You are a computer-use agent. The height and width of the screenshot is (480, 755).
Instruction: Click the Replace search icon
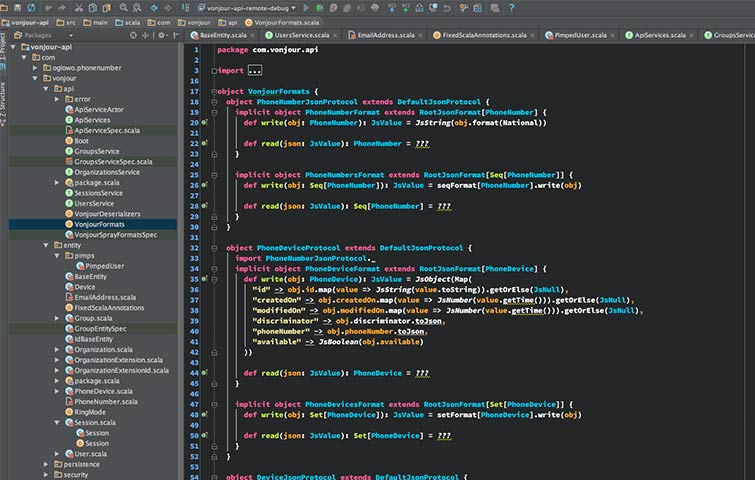point(137,8)
